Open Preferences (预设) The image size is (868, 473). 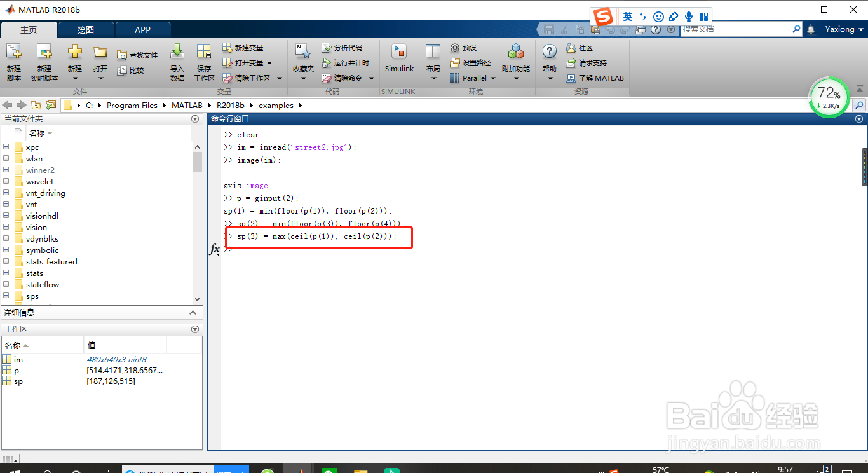(463, 48)
